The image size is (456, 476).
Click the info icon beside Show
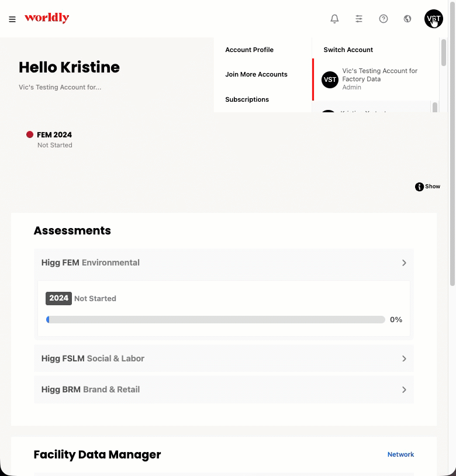(x=419, y=187)
